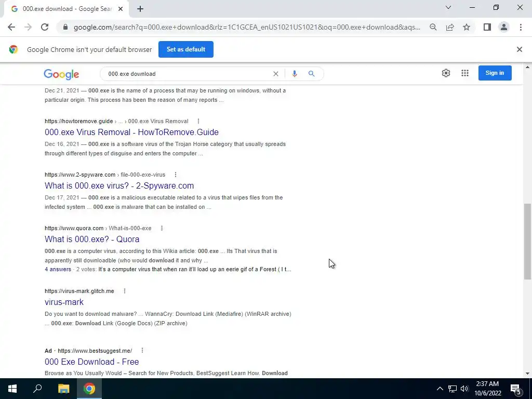Open the network status tray icon
Screen dimensions: 532x399
[453, 389]
